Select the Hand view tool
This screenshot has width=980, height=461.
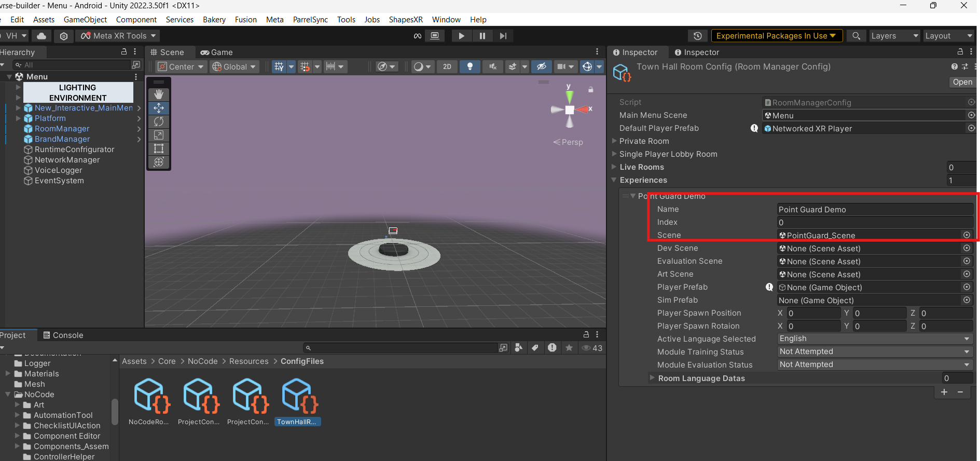[159, 94]
